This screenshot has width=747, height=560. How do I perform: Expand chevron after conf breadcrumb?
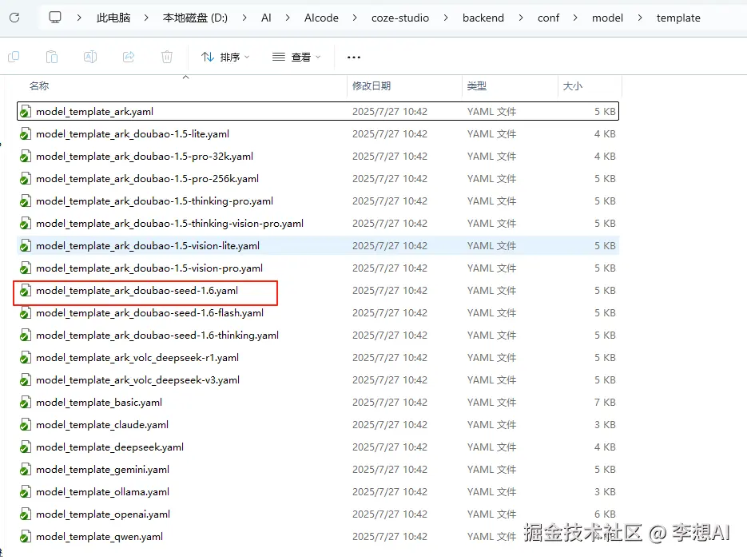coord(575,18)
